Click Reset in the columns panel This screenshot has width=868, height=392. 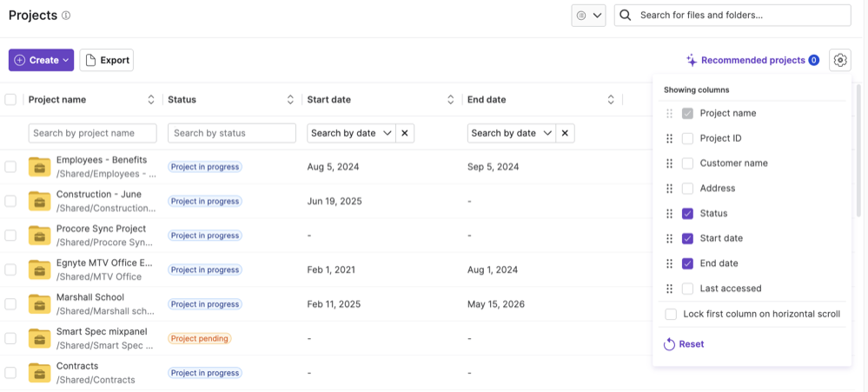pyautogui.click(x=684, y=344)
